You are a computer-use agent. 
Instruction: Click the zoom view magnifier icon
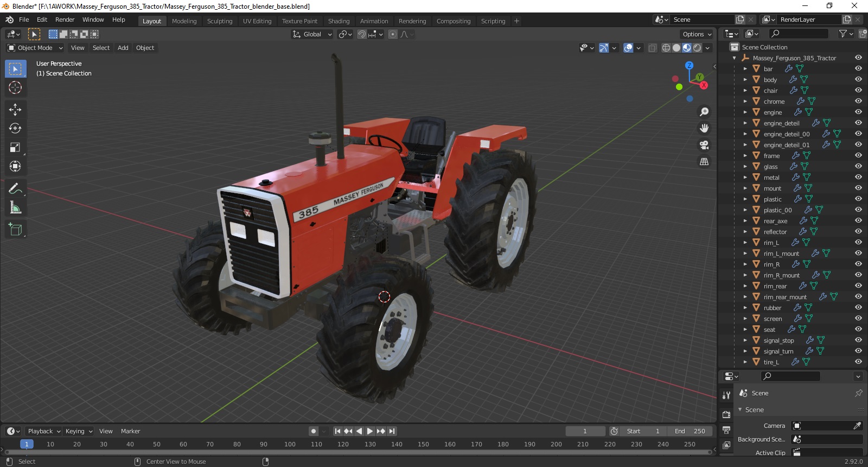tap(704, 112)
